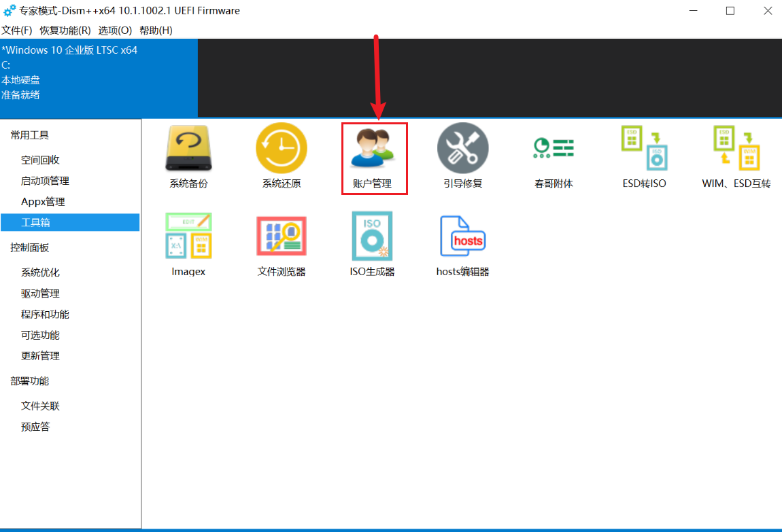Open the ISO生成器 ISO maker
782x532 pixels.
pos(372,244)
